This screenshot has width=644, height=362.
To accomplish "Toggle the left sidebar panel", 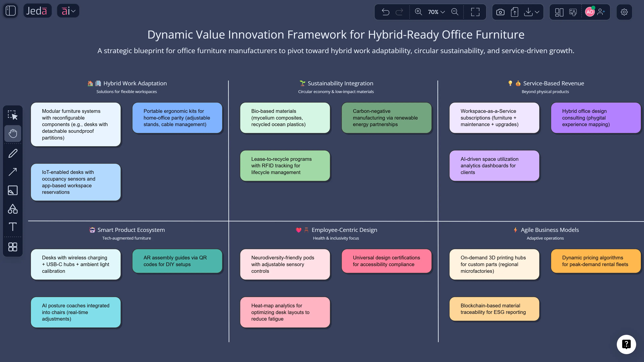I will tap(11, 11).
